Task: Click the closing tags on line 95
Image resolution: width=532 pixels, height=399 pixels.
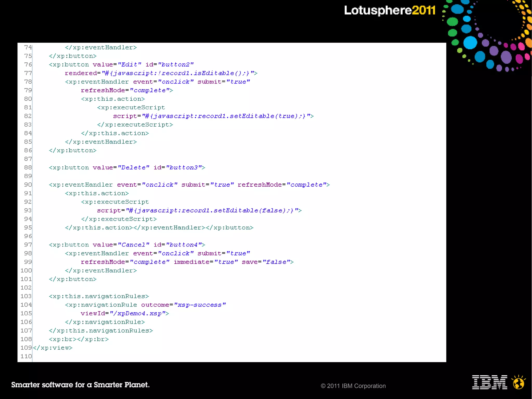Action: pyautogui.click(x=159, y=227)
